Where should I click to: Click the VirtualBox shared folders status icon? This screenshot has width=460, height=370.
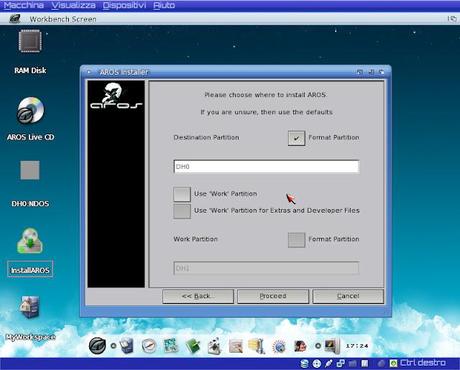pos(352,363)
